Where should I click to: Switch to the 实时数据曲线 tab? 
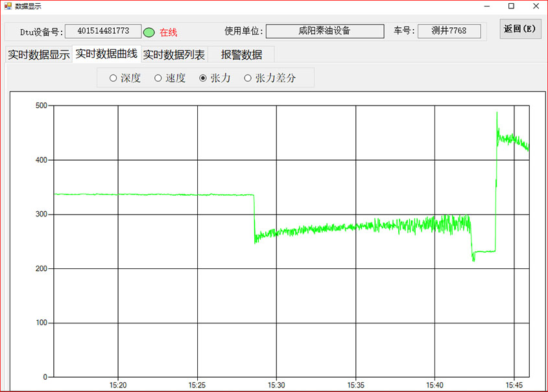tap(106, 54)
